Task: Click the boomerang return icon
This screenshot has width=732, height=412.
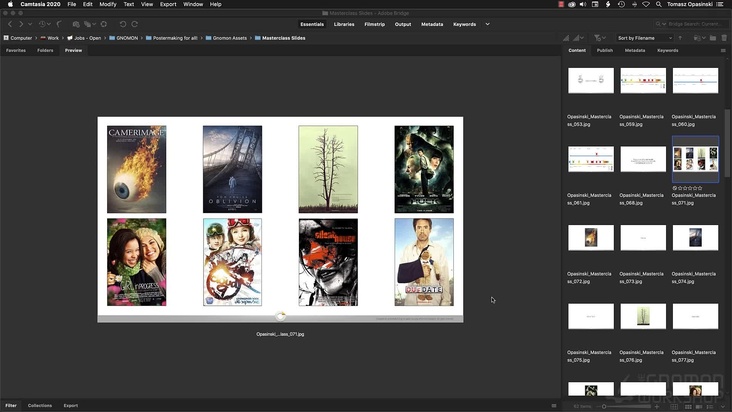Action: (x=59, y=24)
